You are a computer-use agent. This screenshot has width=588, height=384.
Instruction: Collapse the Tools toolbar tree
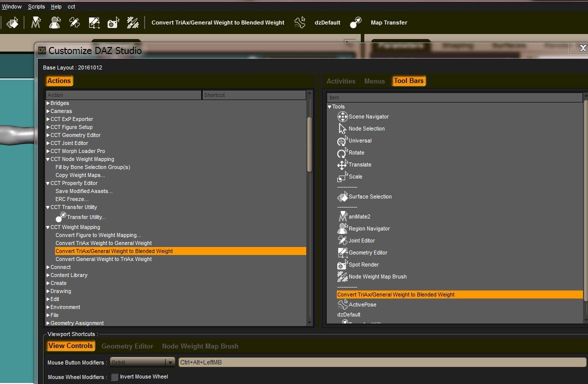point(330,107)
